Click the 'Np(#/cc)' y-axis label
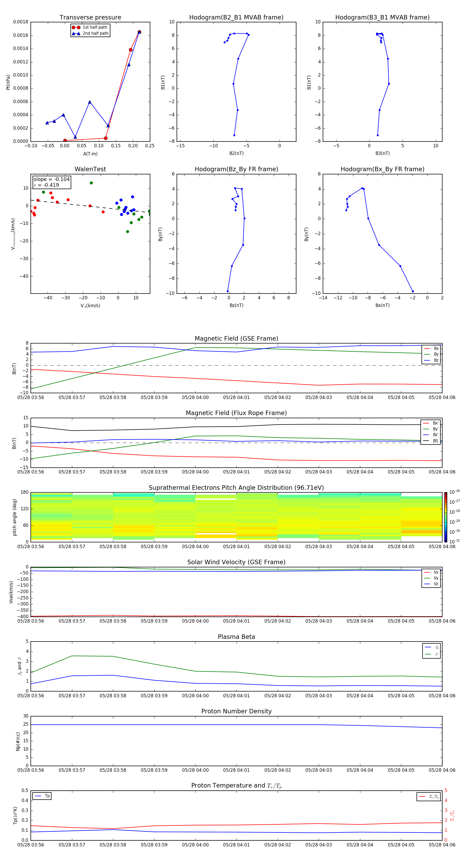Image resolution: width=473 pixels, height=868 pixels. click(18, 741)
